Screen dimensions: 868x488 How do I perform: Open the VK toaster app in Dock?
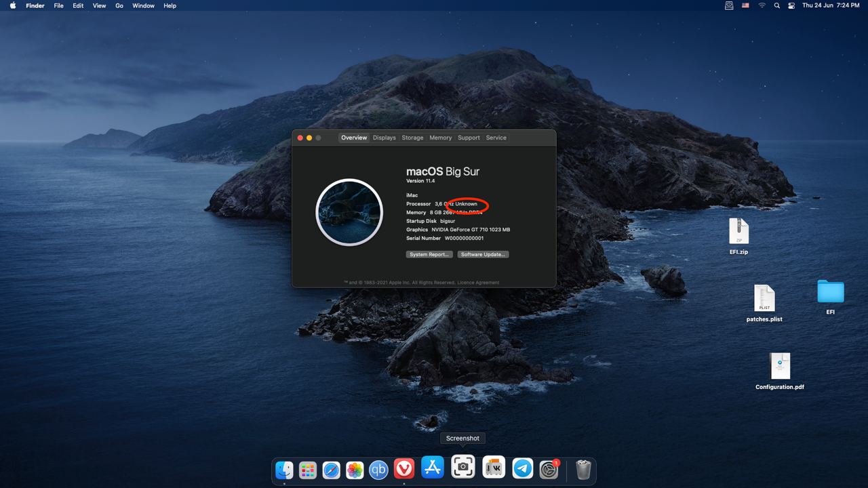[494, 467]
